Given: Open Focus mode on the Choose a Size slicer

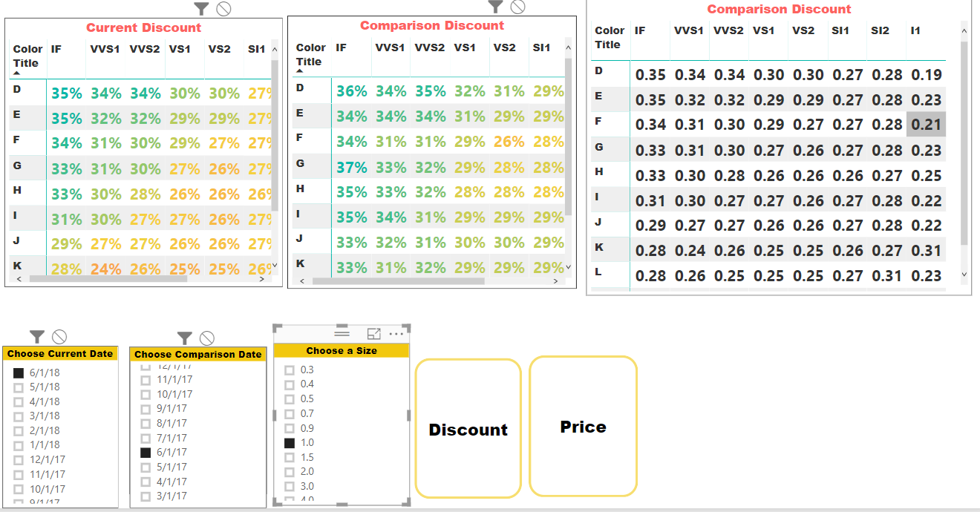Looking at the screenshot, I should pyautogui.click(x=374, y=334).
